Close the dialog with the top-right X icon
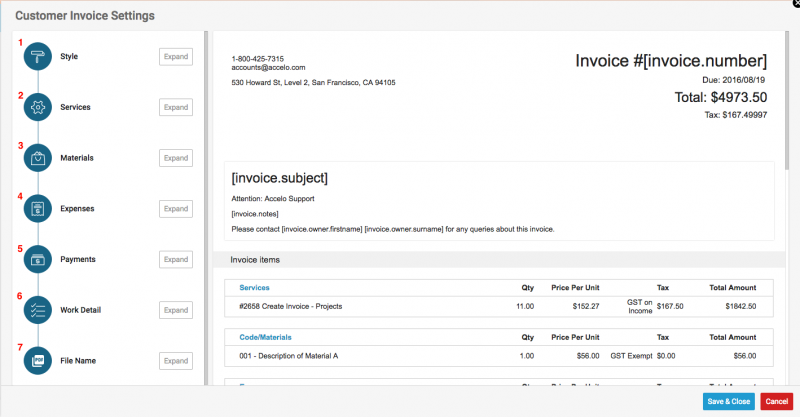Viewport: 800px width, 417px height. pyautogui.click(x=794, y=4)
